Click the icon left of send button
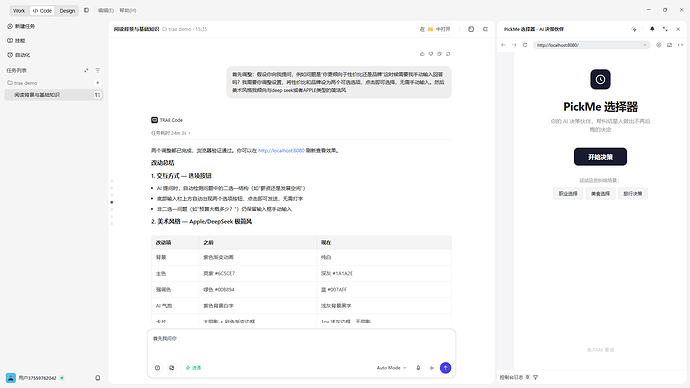690x388 pixels. coord(432,368)
